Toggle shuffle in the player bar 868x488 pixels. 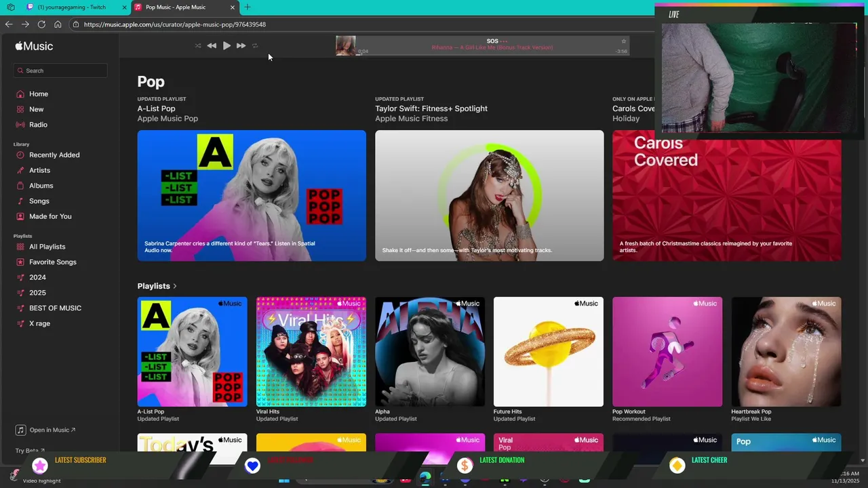point(198,46)
